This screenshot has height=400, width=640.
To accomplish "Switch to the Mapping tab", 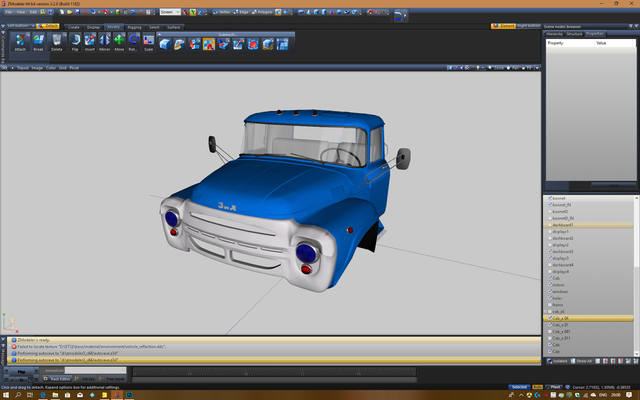I will tap(134, 27).
